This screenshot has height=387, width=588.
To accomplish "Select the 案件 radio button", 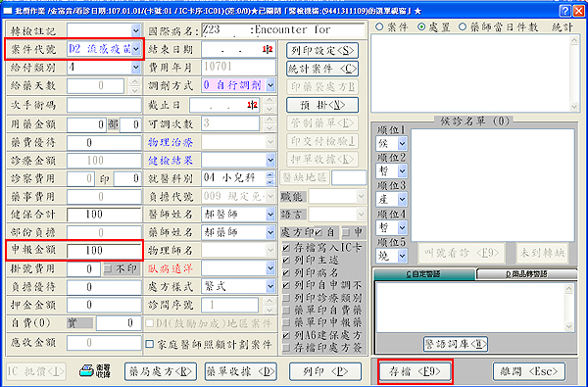I will coord(379,27).
